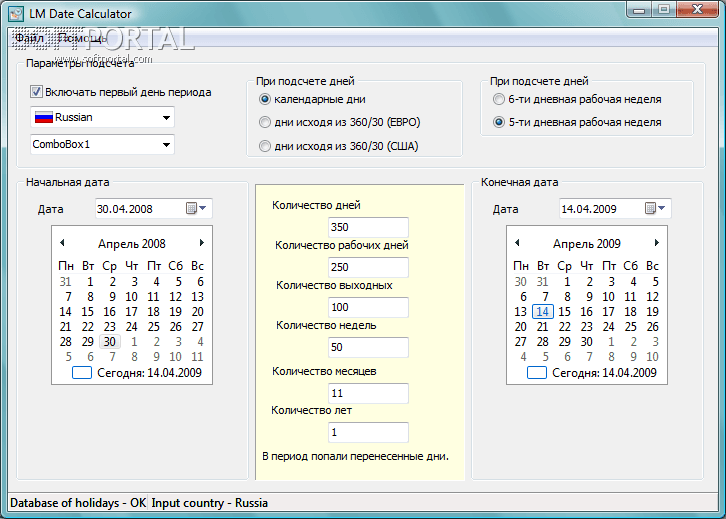Maximize the LM Date Calculator window

pyautogui.click(x=663, y=10)
